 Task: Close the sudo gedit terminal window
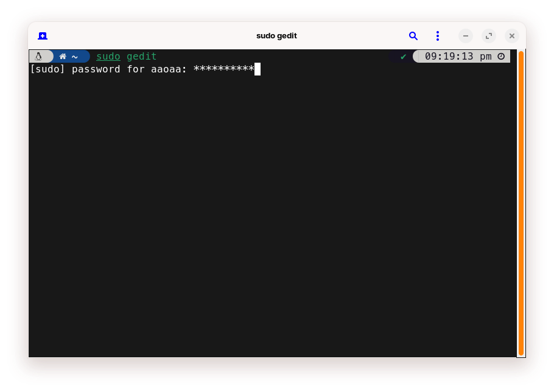pyautogui.click(x=512, y=36)
